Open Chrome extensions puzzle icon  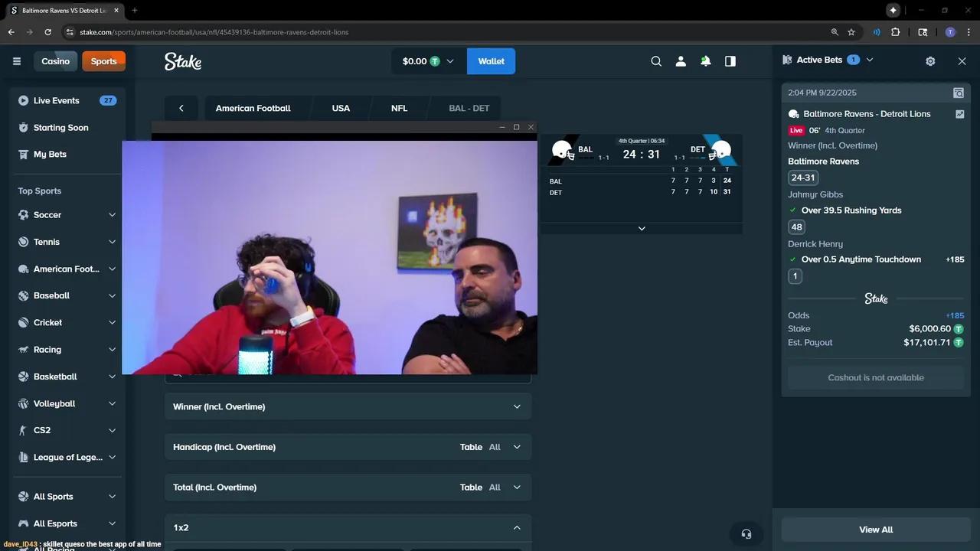click(x=896, y=32)
